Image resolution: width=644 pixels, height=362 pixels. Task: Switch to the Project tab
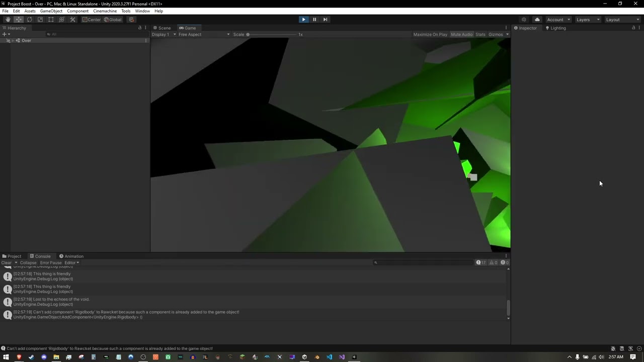click(x=12, y=256)
